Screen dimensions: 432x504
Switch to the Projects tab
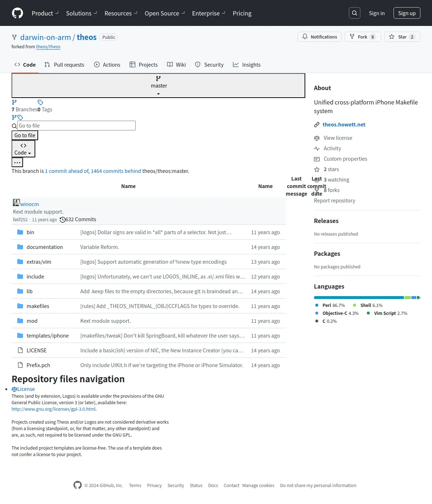pyautogui.click(x=144, y=65)
